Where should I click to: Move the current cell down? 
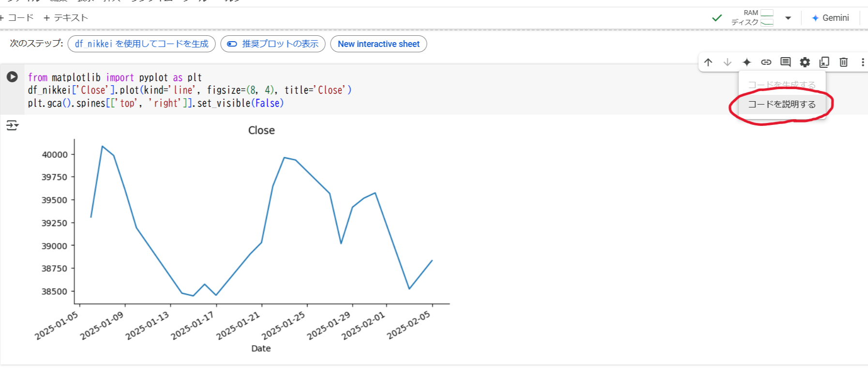[x=728, y=62]
